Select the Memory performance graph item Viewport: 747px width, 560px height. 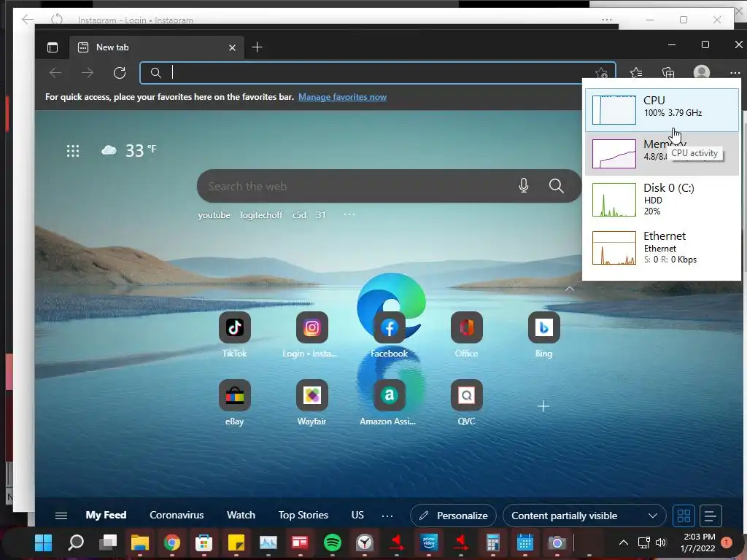[662, 154]
